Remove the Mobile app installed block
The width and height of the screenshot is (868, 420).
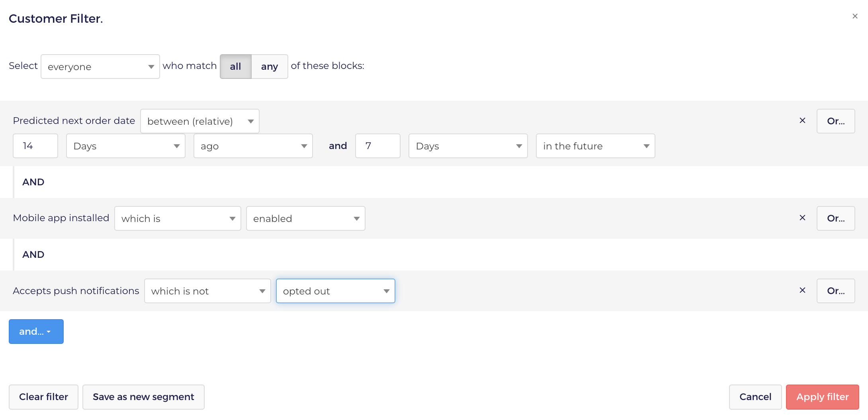[802, 218]
